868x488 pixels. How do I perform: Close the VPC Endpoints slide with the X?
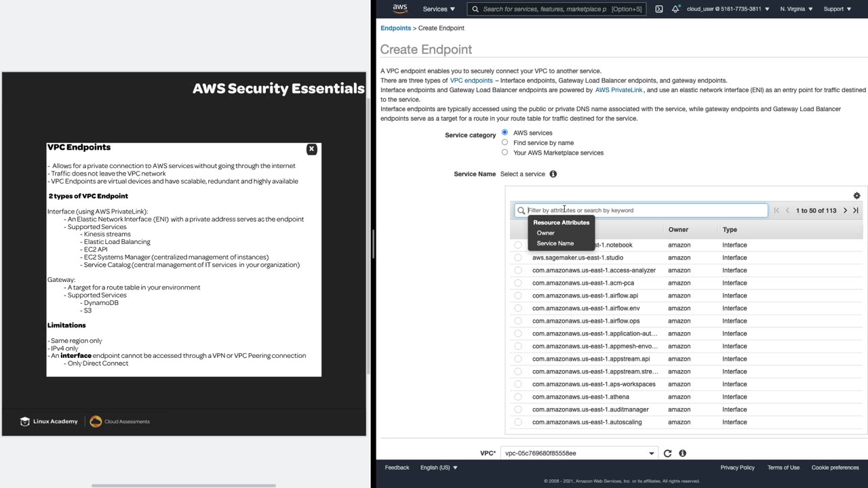(312, 149)
